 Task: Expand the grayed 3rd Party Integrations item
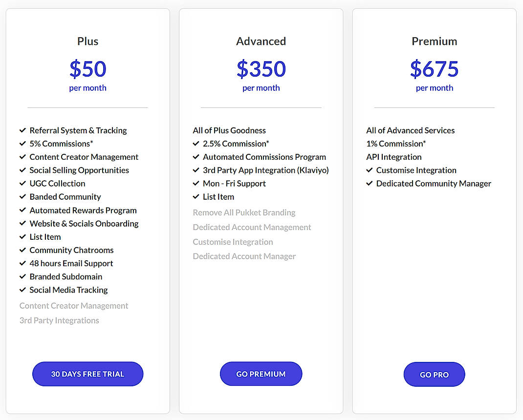(59, 320)
